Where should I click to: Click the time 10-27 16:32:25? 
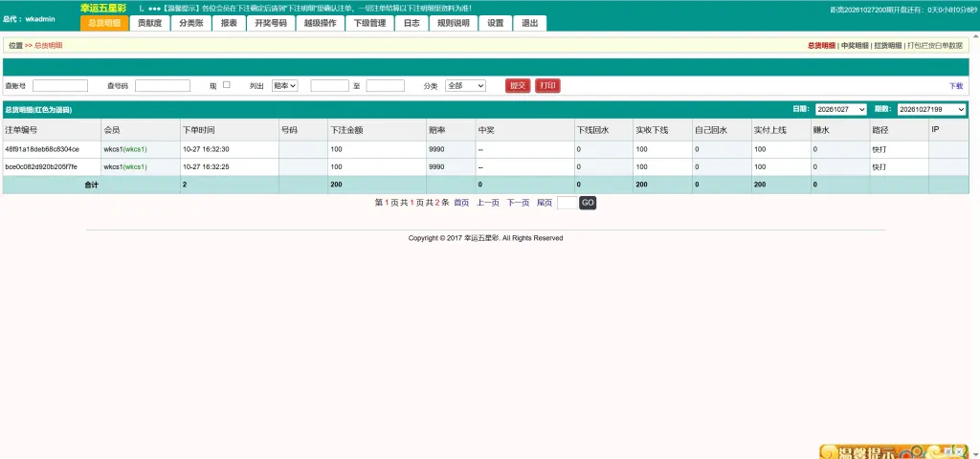pyautogui.click(x=207, y=166)
